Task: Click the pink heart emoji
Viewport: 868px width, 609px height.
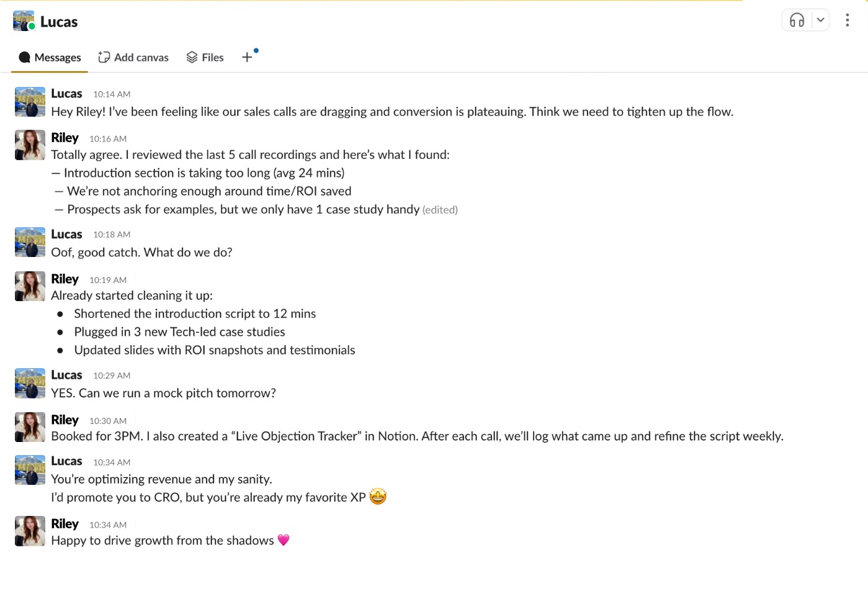Action: tap(284, 540)
